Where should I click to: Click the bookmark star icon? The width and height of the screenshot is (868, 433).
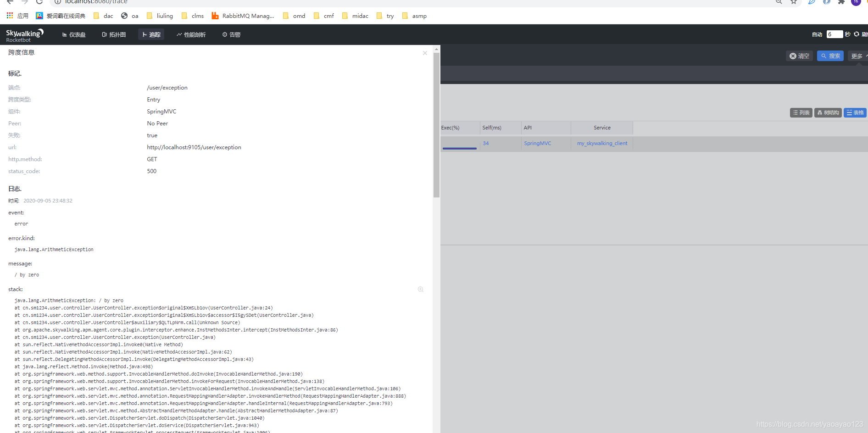click(x=794, y=2)
